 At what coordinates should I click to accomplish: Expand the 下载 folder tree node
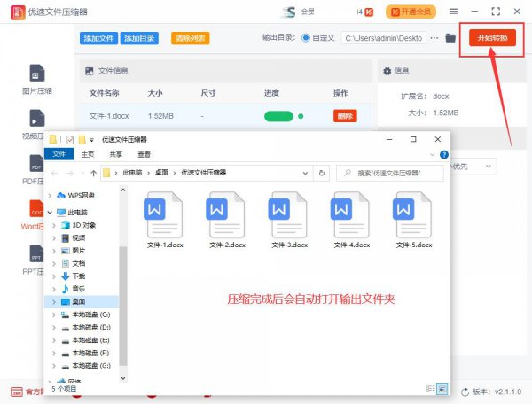point(54,276)
